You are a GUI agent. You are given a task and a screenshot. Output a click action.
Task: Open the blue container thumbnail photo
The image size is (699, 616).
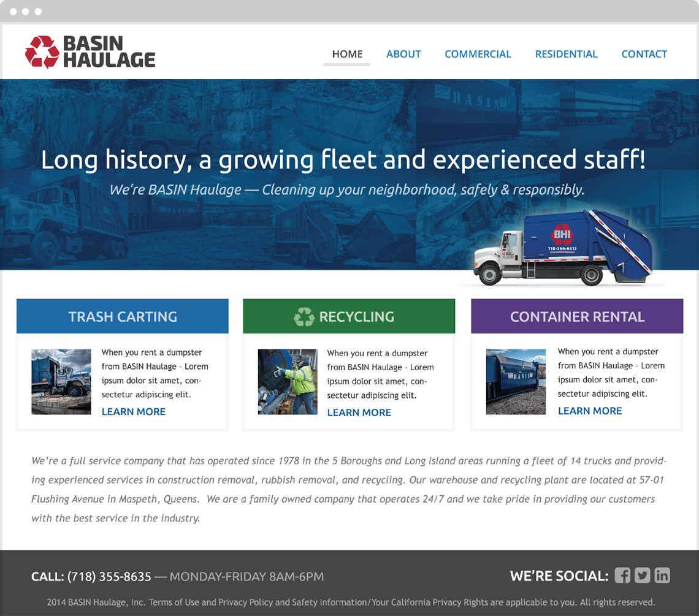pyautogui.click(x=516, y=382)
